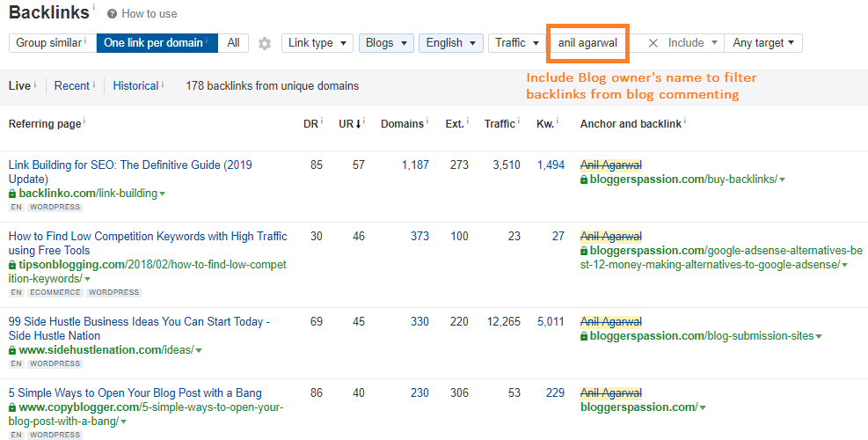Select Group similar mode

pyautogui.click(x=53, y=42)
